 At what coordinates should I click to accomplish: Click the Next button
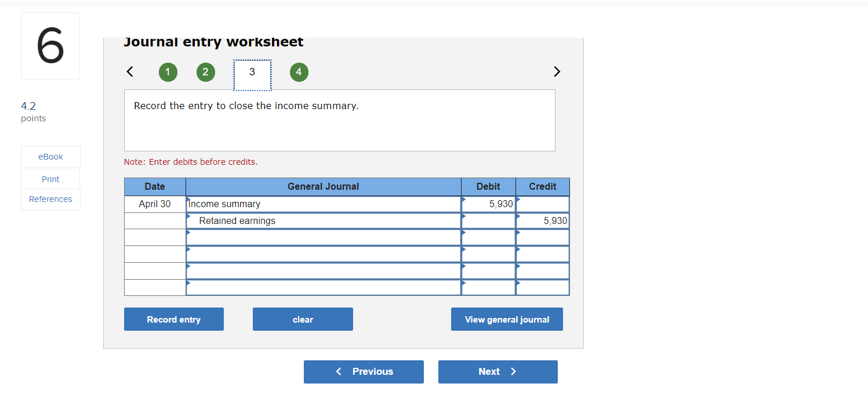click(x=497, y=371)
